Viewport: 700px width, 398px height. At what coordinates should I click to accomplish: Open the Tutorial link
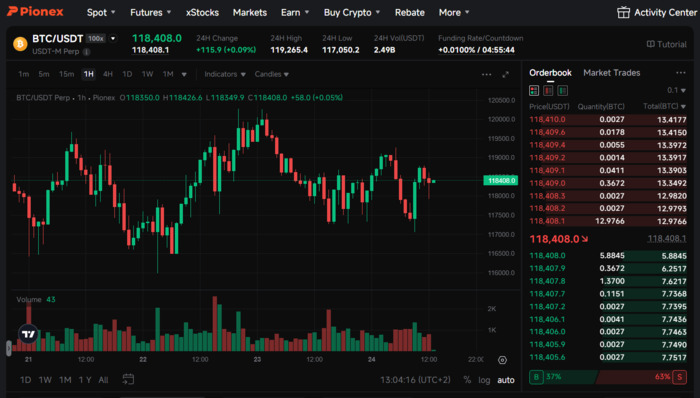(667, 44)
